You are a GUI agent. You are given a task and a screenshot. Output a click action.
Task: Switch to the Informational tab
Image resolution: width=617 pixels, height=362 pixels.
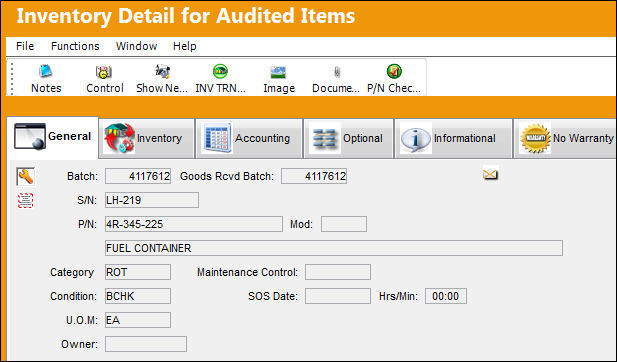point(454,138)
